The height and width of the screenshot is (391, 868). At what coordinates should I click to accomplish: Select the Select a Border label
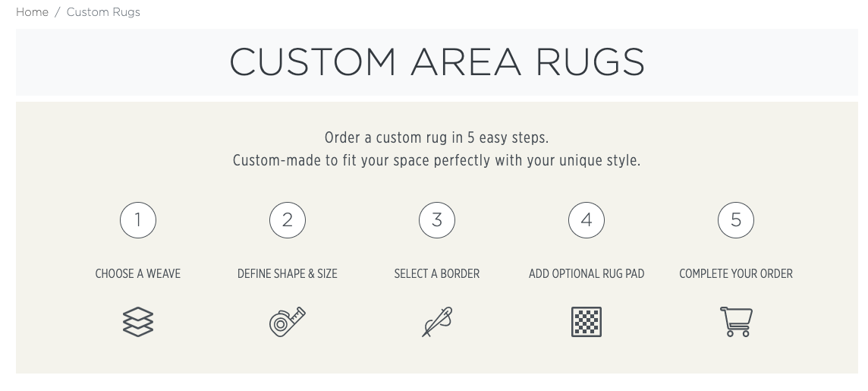point(437,273)
